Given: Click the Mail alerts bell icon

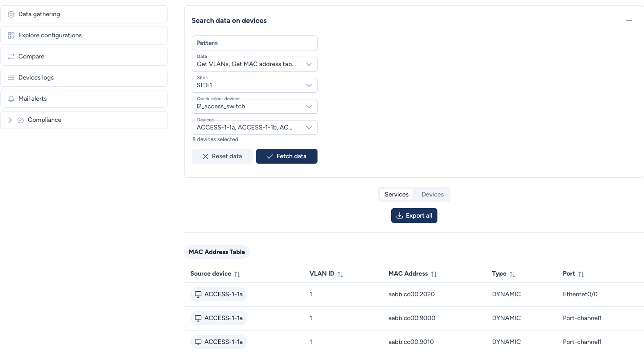Looking at the screenshot, I should point(11,99).
